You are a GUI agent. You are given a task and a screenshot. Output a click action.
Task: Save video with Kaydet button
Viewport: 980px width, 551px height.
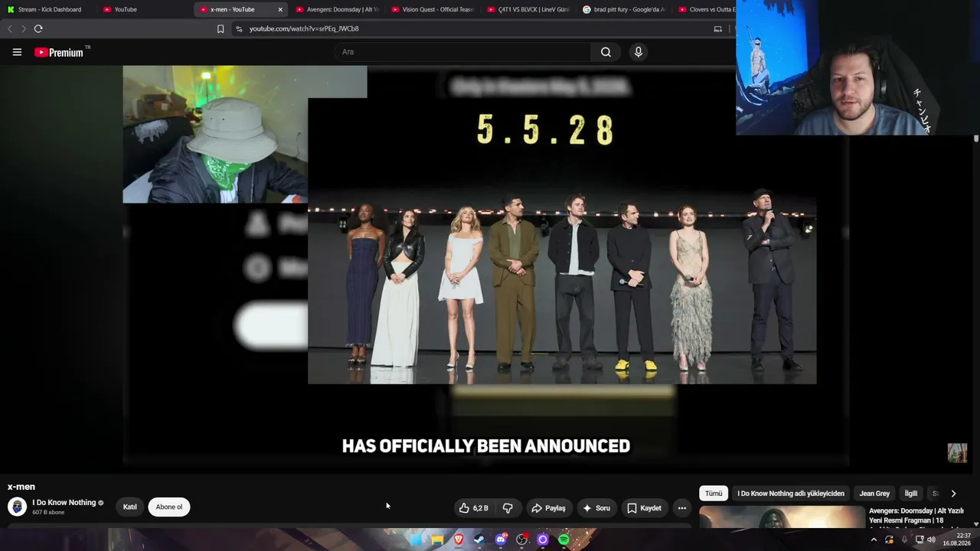(644, 508)
